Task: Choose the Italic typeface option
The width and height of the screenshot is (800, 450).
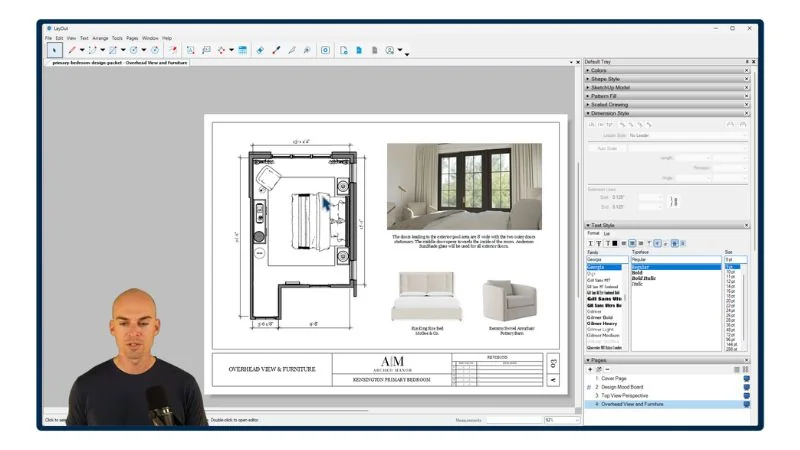Action: point(637,284)
